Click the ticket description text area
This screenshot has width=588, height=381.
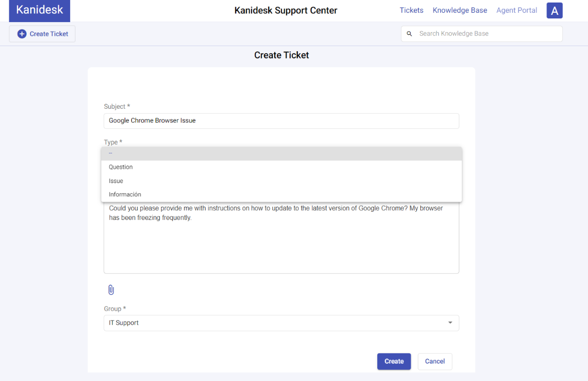(281, 241)
